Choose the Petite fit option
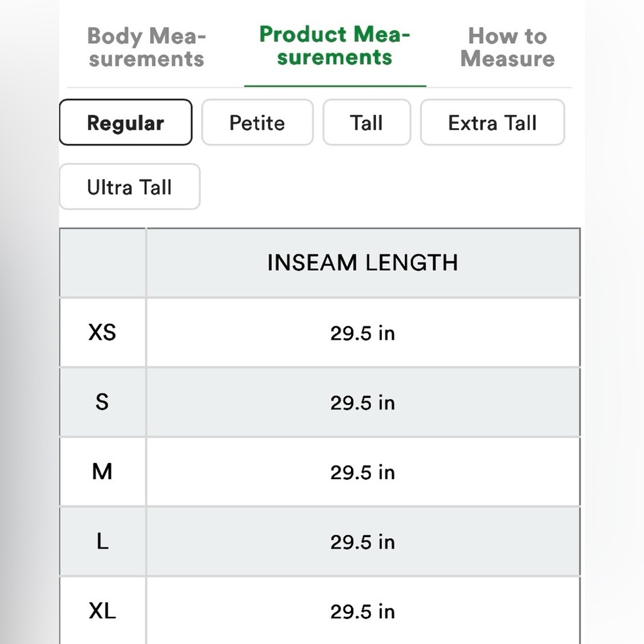This screenshot has height=644, width=644. [x=258, y=122]
